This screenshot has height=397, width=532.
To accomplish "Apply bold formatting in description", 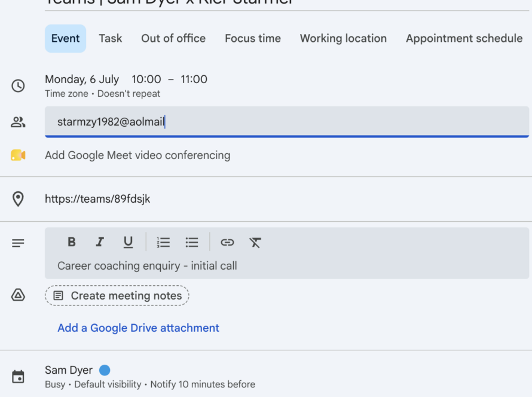I will pos(72,242).
